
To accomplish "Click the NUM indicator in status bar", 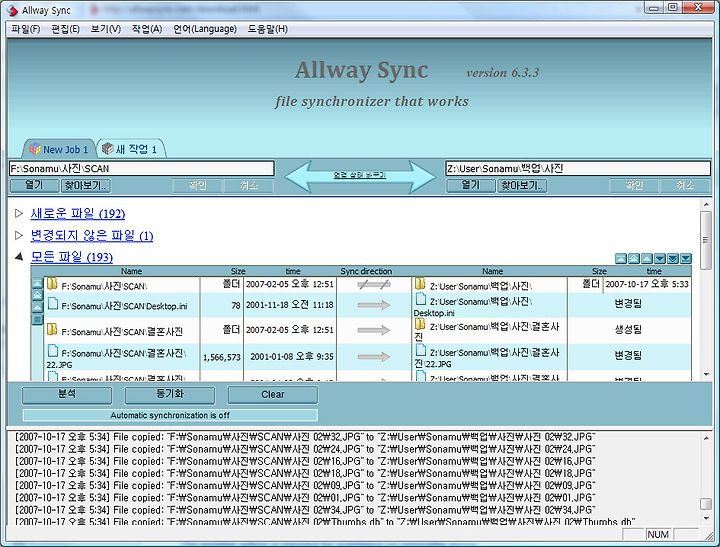I will click(x=658, y=534).
